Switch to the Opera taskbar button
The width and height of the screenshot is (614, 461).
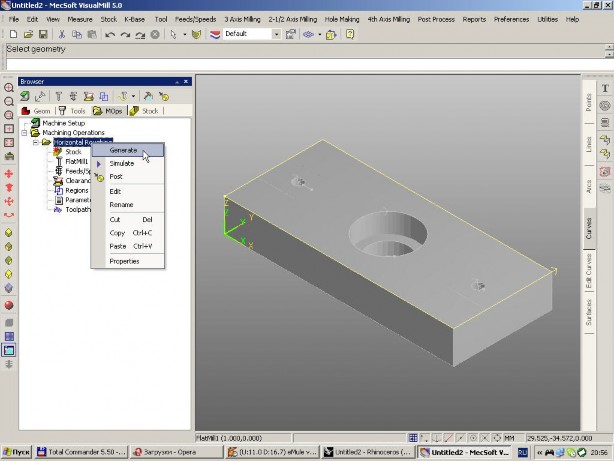point(175,452)
